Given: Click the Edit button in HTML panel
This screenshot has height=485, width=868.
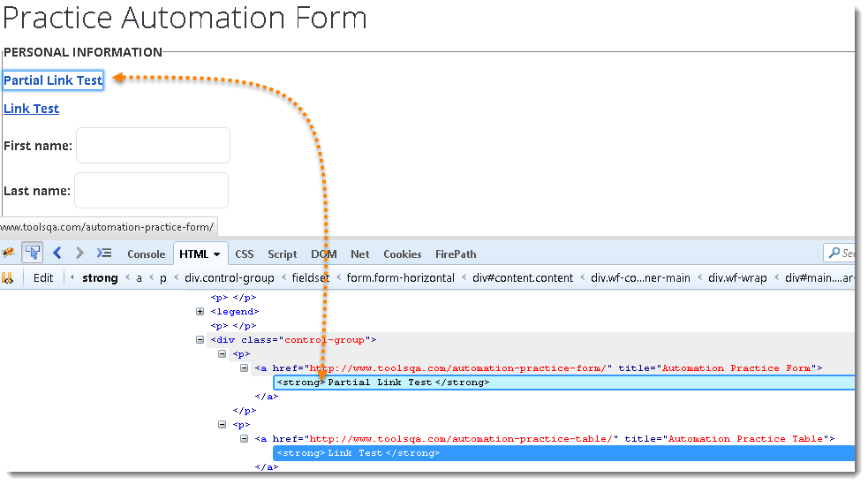Looking at the screenshot, I should pos(43,278).
